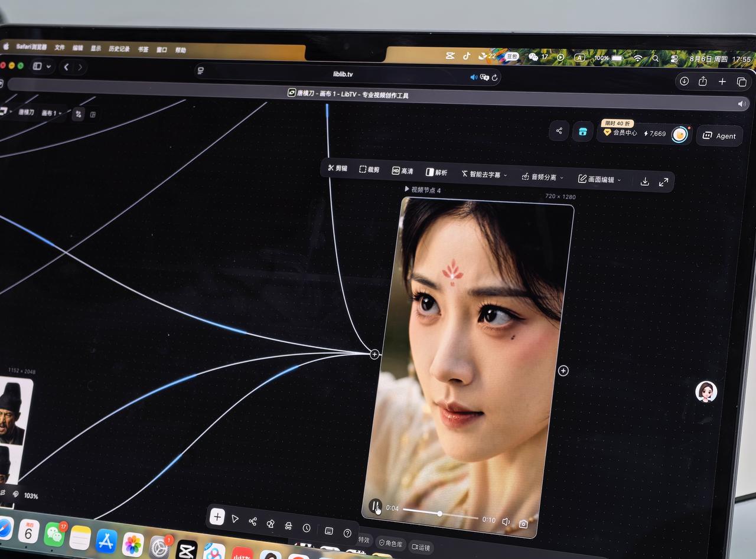Open the 唐横刀 project name
756x559 pixels.
(x=25, y=112)
